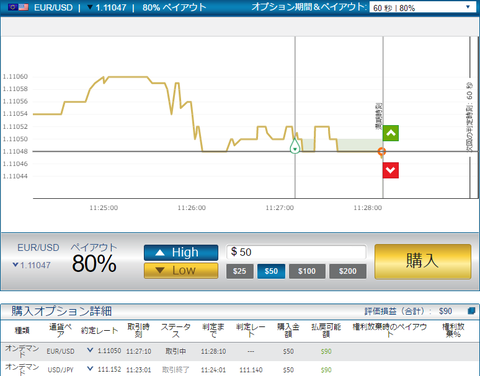
Task: Click the 1.11047 rate in the header bar
Action: 111,7
